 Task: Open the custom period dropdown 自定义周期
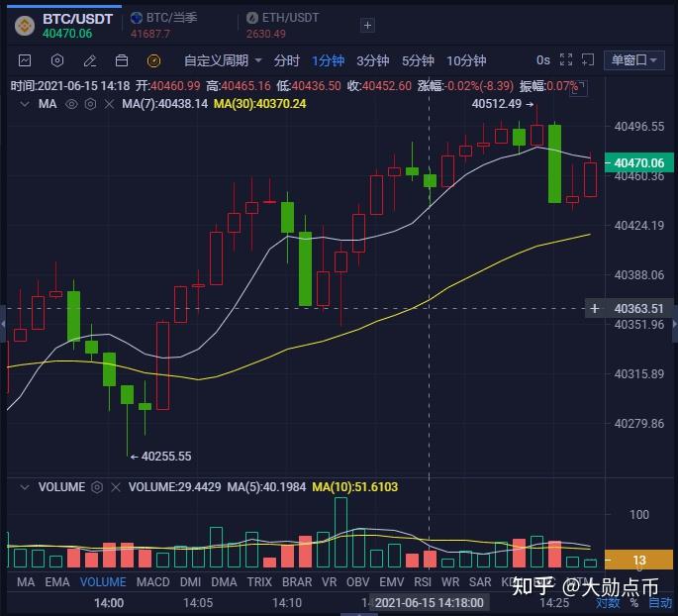[223, 60]
